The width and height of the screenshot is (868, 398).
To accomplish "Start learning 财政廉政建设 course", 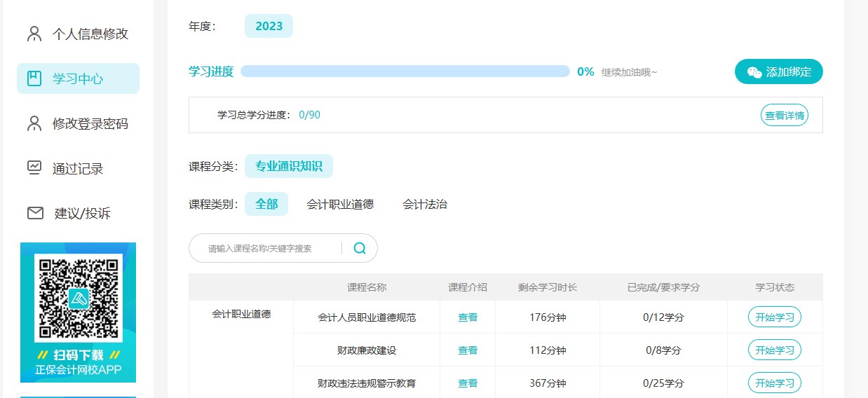I will pos(775,350).
